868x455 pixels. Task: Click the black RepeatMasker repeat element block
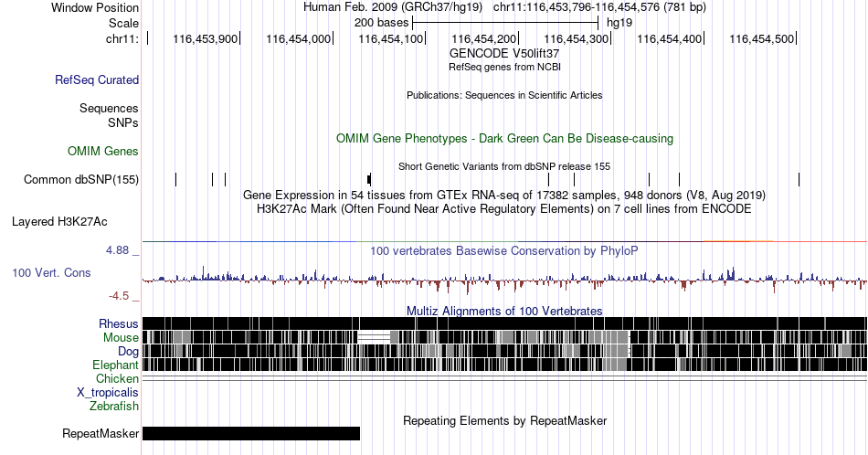(251, 433)
